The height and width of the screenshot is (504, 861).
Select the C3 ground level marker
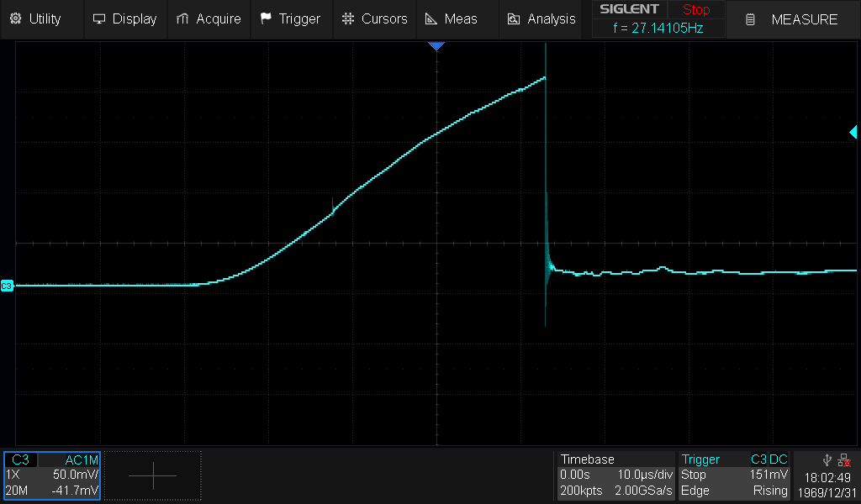coord(7,286)
